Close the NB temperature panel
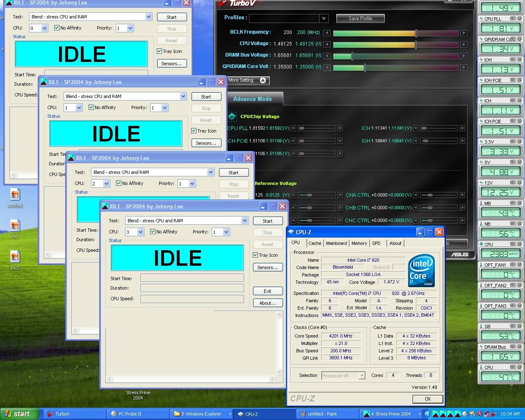Screen dimensions: 525x420 click(520, 224)
